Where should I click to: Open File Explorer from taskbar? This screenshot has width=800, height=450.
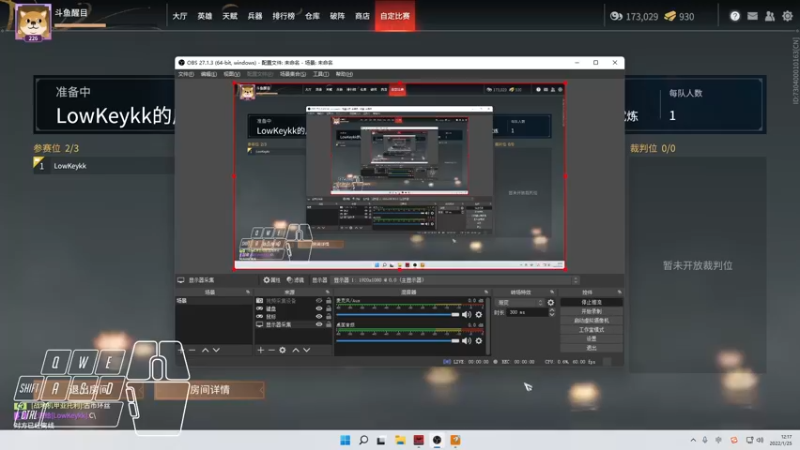(400, 440)
